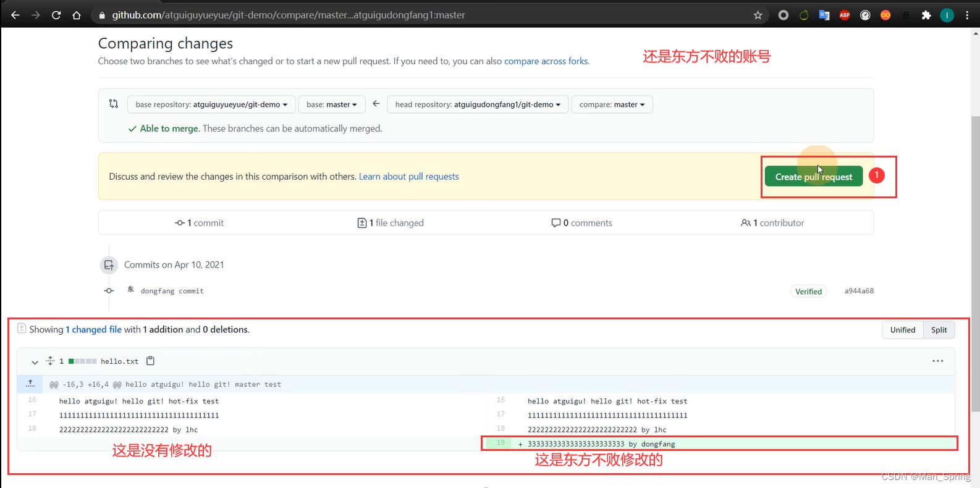This screenshot has height=488, width=980.
Task: Click left line 16 'hello atguigu!' text
Action: 139,402
